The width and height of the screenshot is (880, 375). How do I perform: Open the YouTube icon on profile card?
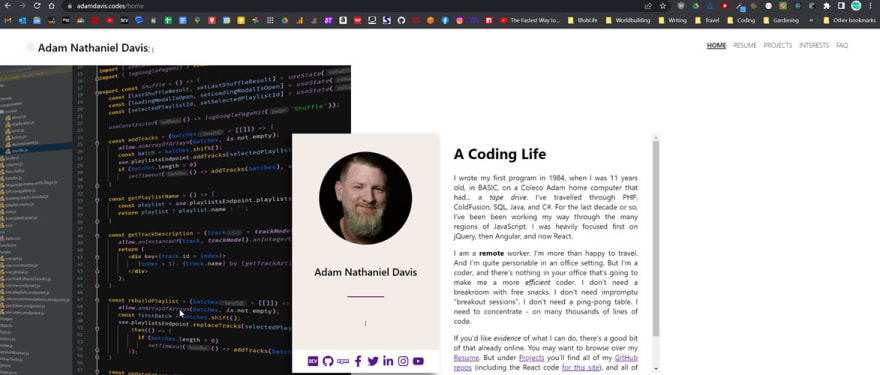tap(418, 361)
